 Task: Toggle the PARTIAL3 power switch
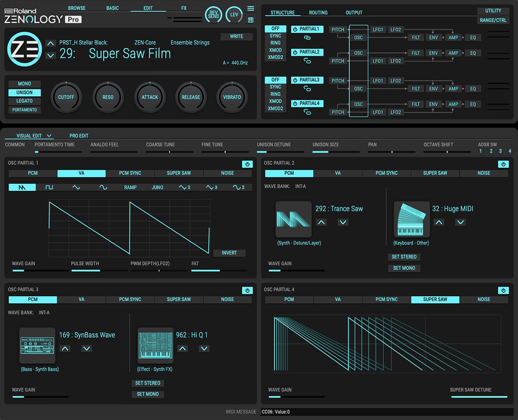[295, 80]
